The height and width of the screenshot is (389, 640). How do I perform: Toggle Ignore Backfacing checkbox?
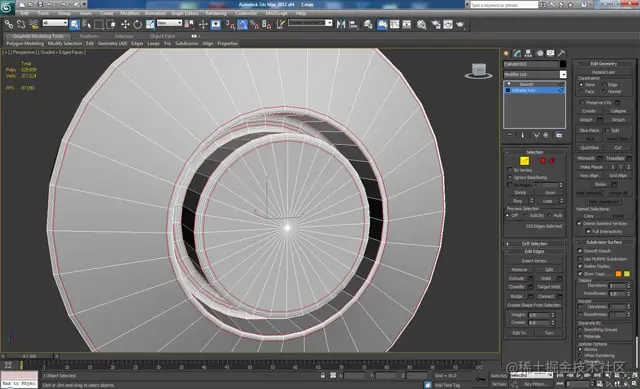(510, 178)
